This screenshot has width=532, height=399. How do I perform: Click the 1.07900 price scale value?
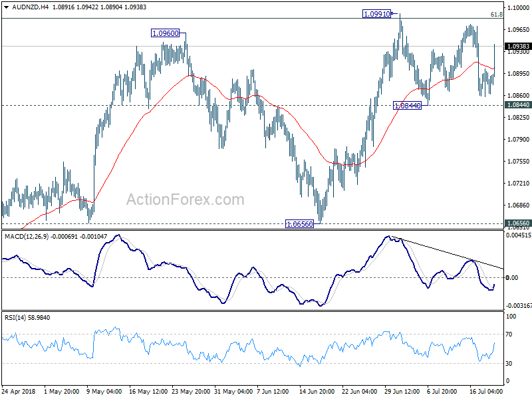[519, 139]
